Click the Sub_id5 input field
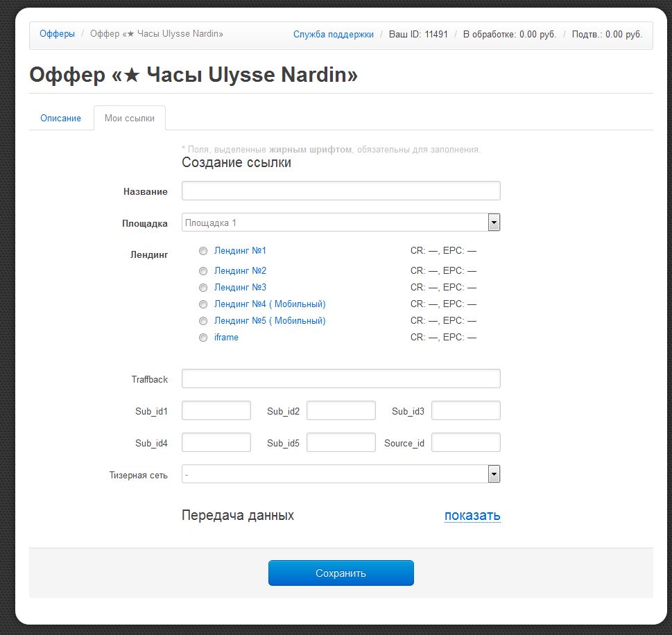 click(341, 442)
